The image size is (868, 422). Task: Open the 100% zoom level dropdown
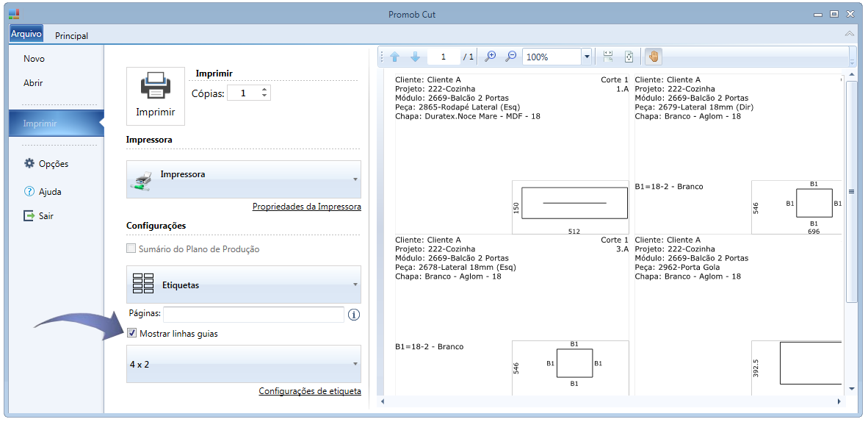click(x=586, y=57)
